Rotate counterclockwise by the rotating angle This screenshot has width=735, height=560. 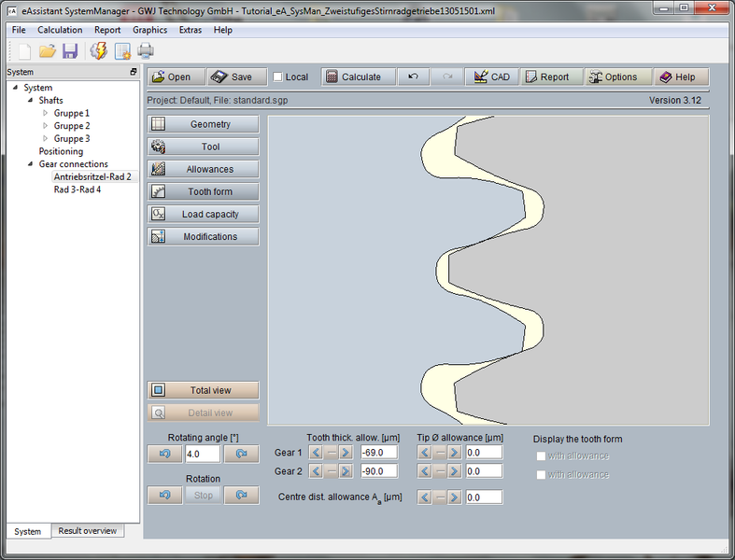pos(164,454)
